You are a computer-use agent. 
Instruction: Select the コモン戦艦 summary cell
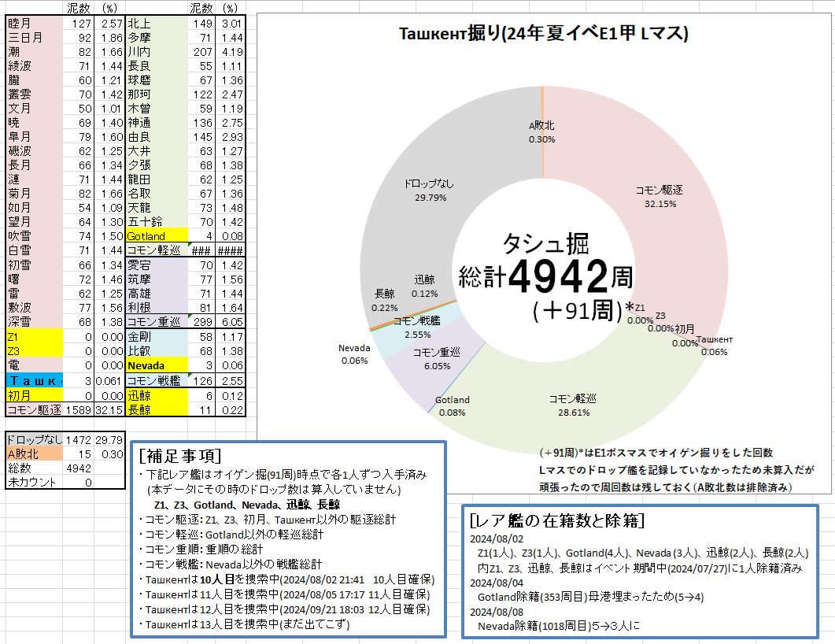pyautogui.click(x=157, y=380)
